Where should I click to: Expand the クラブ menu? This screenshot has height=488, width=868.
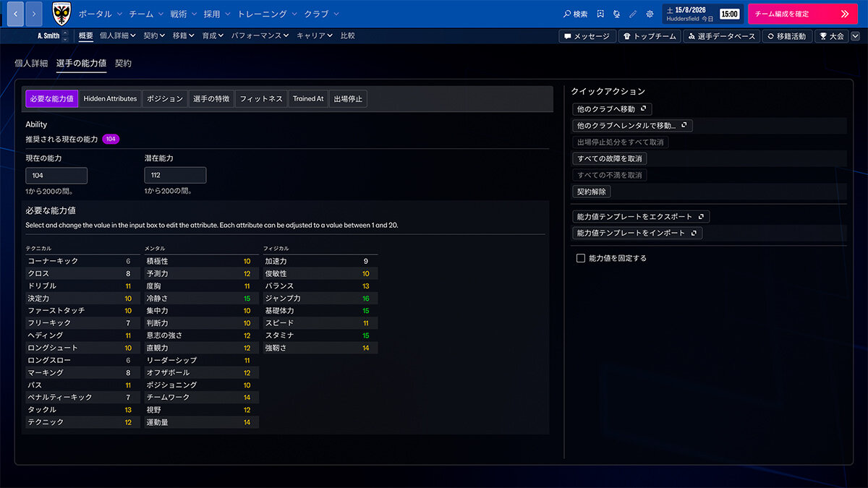pyautogui.click(x=321, y=14)
